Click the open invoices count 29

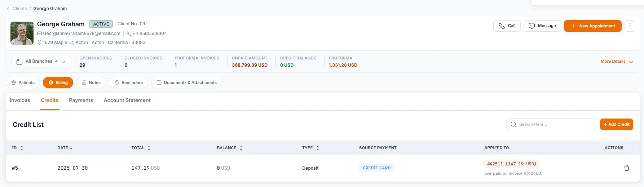tap(82, 65)
